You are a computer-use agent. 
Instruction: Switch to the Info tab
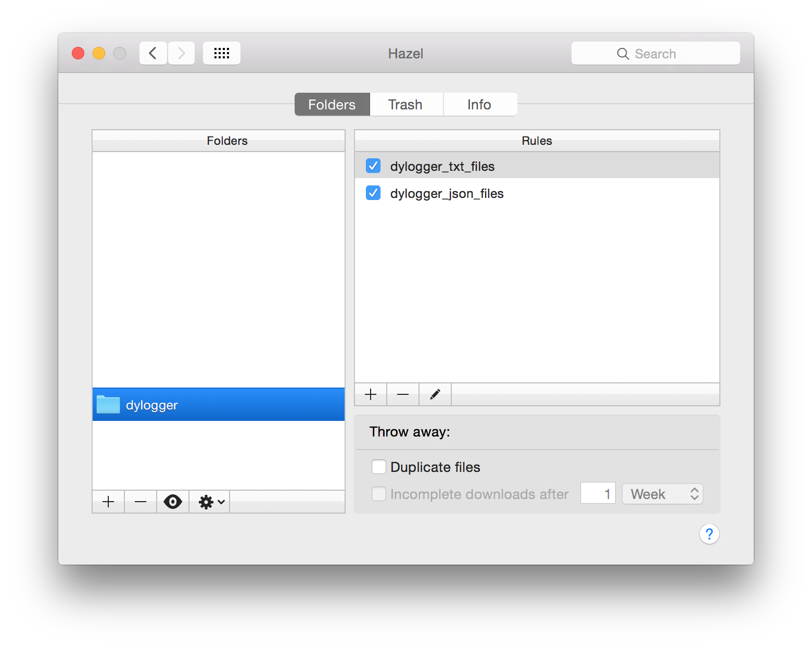click(x=480, y=104)
